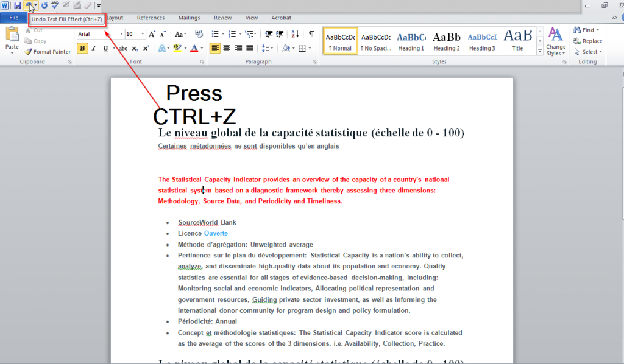
Task: Toggle Show/Hide paragraph marks
Action: [x=311, y=34]
